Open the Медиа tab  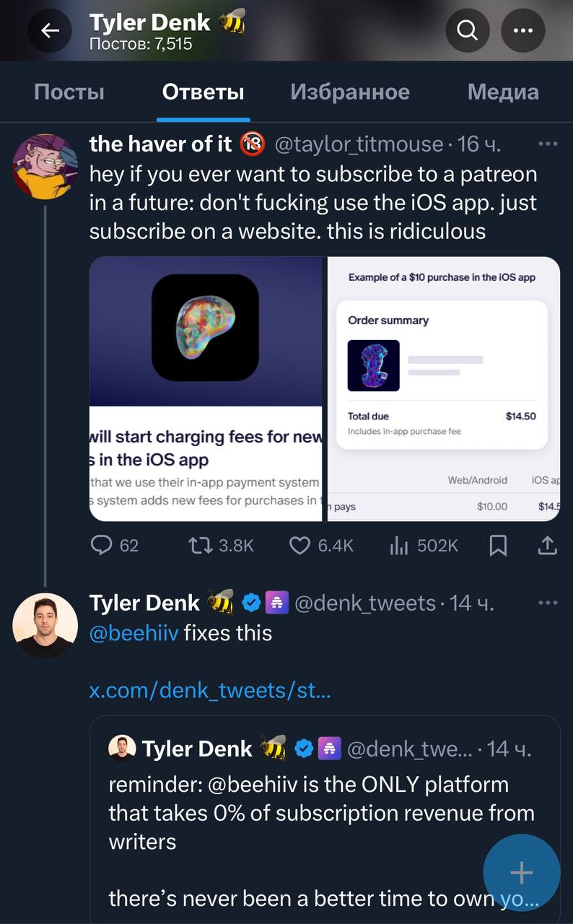503,92
